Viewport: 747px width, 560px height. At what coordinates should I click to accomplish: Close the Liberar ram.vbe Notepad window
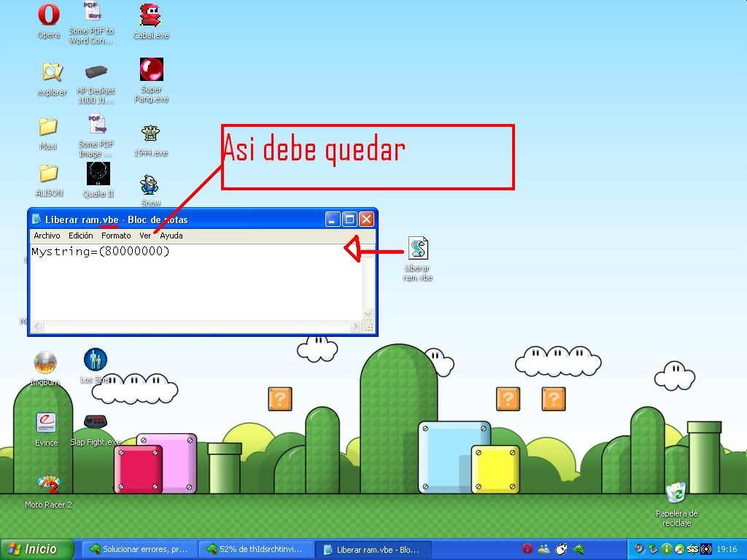[x=366, y=219]
